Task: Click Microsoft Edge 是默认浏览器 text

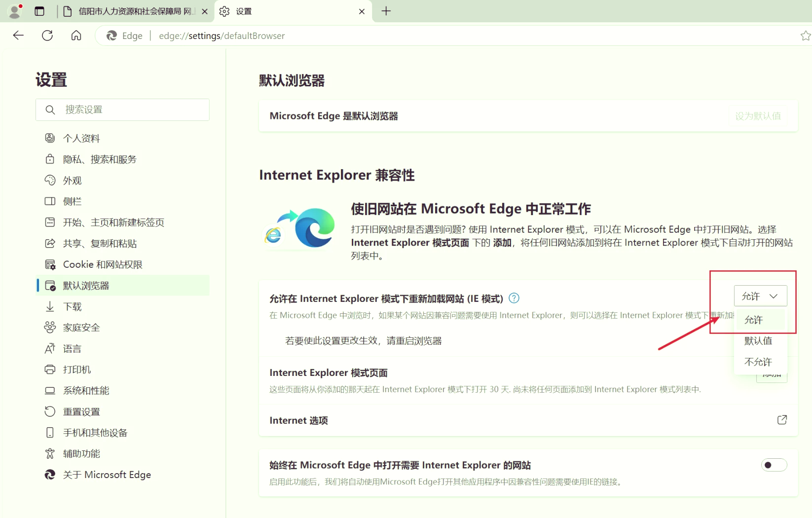Action: [x=333, y=116]
